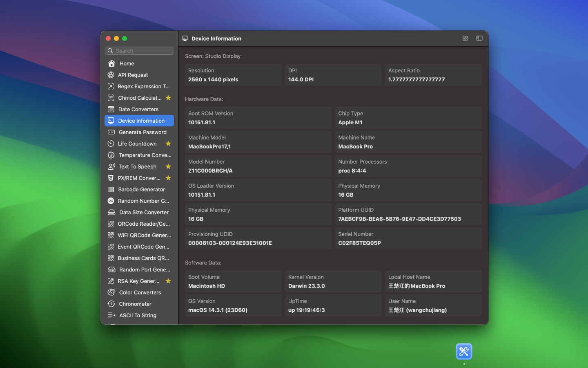Screen dimensions: 588x368
Task: Open the Barcode Generator tool label
Action: 141,189
